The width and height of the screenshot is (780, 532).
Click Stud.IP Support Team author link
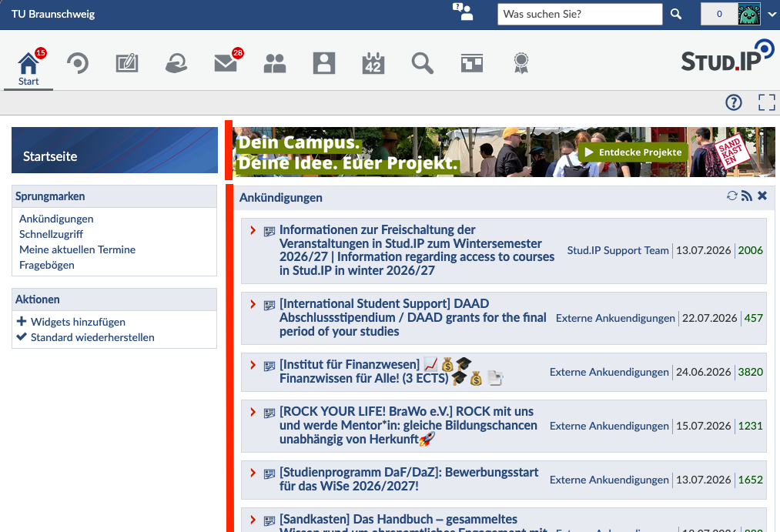click(618, 250)
